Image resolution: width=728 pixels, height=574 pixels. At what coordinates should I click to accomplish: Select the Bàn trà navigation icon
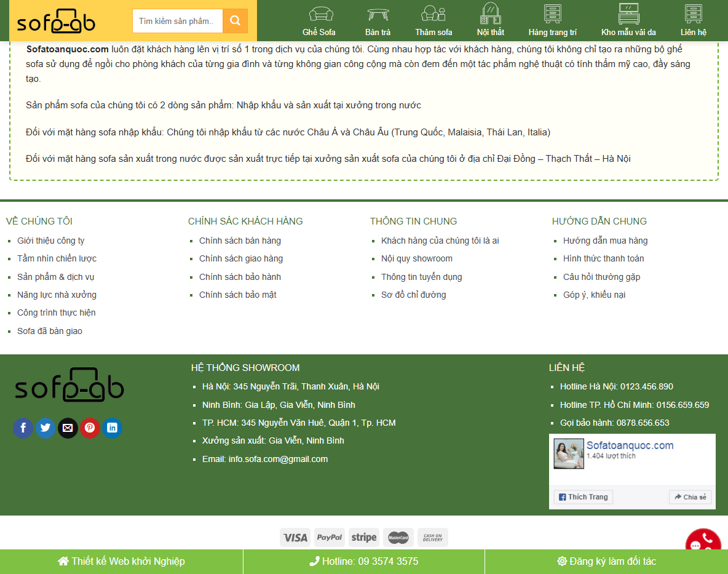tap(377, 14)
